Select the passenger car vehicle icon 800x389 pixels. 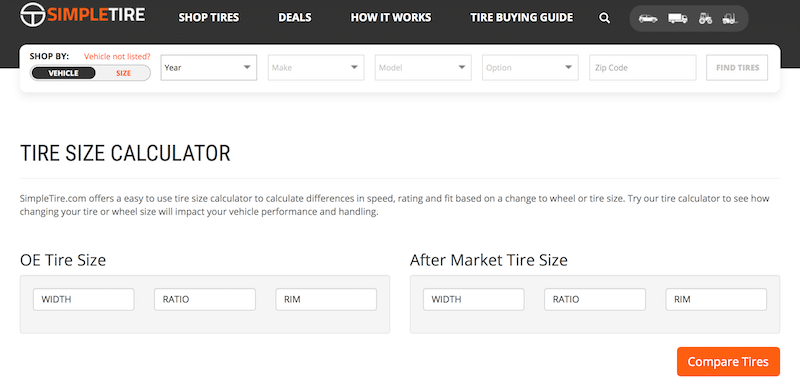point(648,18)
